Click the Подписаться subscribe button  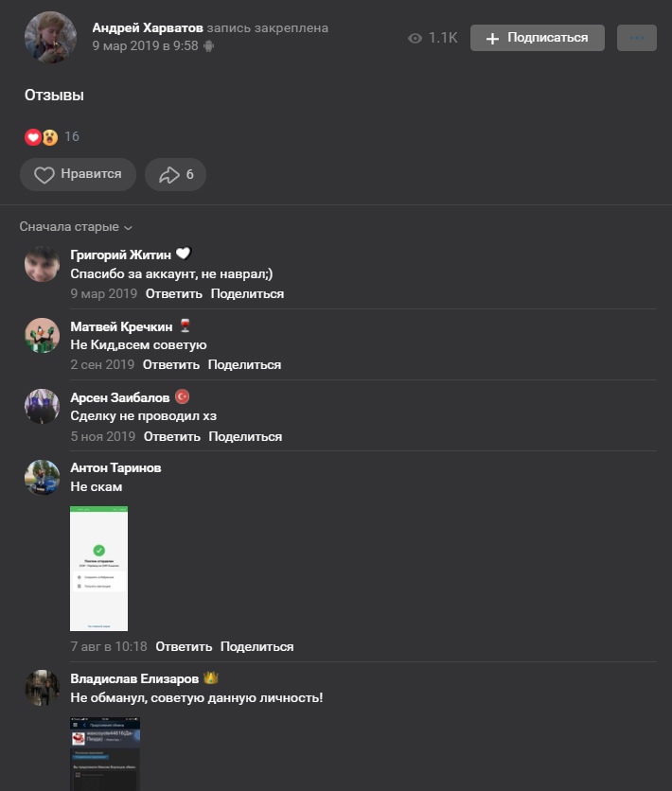[x=538, y=38]
